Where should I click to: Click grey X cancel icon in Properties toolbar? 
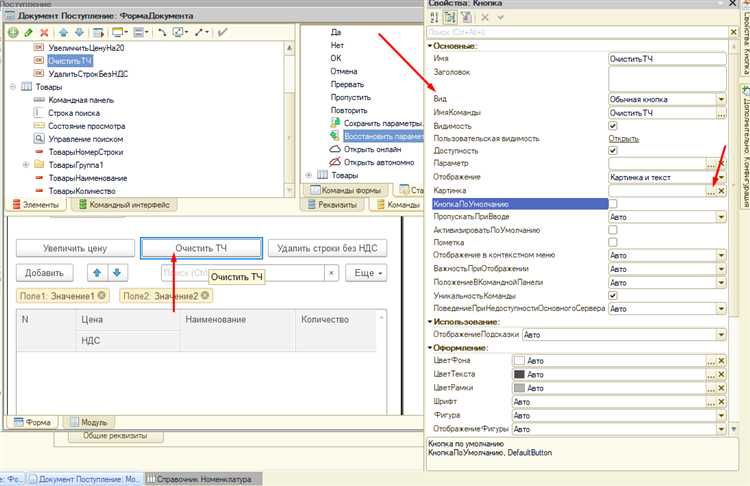click(x=485, y=18)
